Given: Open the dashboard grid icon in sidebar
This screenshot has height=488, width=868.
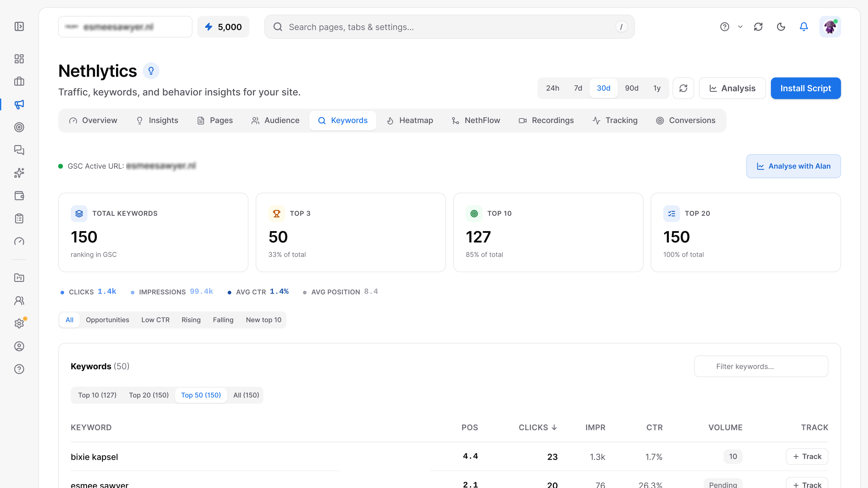Looking at the screenshot, I should (19, 59).
